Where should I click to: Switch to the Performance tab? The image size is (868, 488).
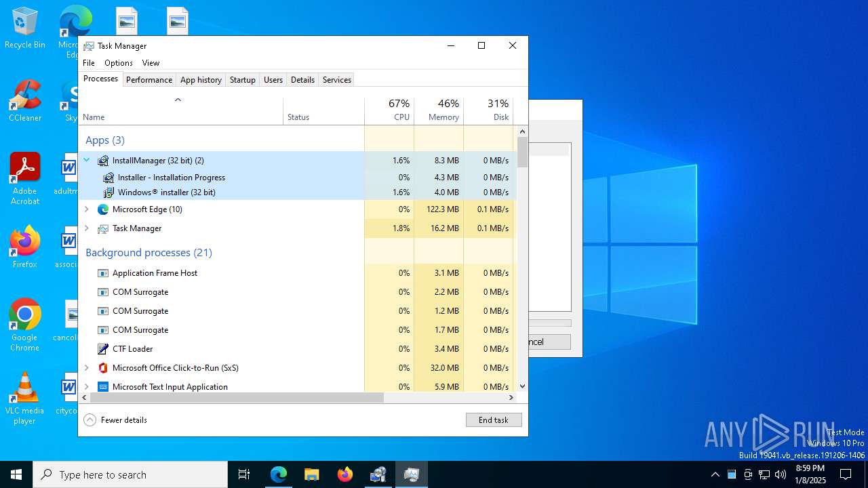tap(149, 80)
